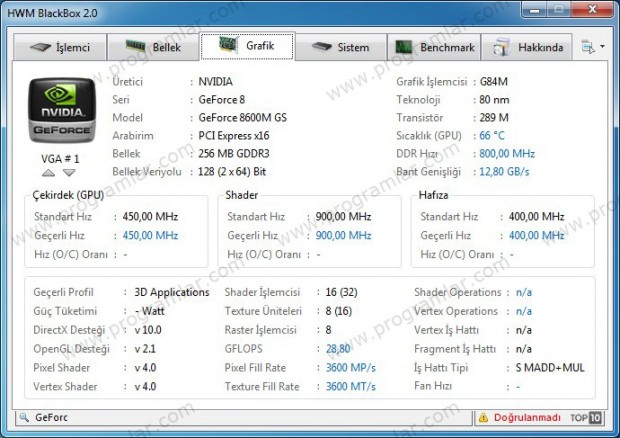Viewport: 620px width, 438px height.
Task: Click the drive icon on Sistem tab
Action: (321, 47)
